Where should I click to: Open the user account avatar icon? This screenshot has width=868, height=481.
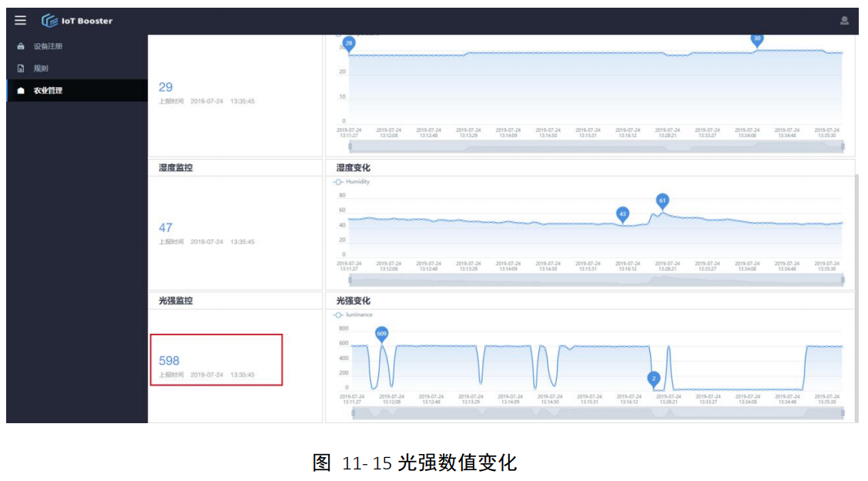[x=844, y=21]
